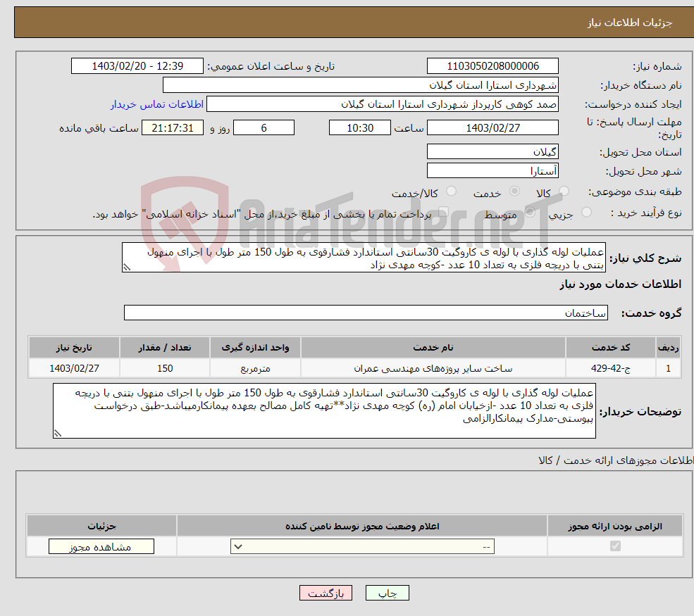Click the quantity cell 150
694x616 pixels.
165,368
